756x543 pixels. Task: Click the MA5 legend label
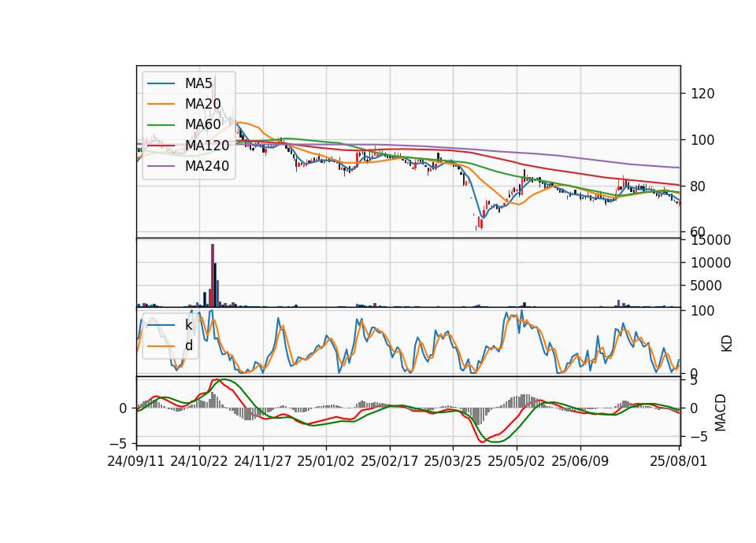click(198, 83)
